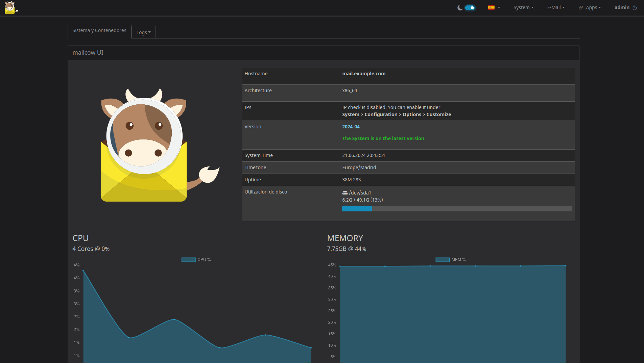The width and height of the screenshot is (644, 363).
Task: Open the Logs tab dropdown
Action: point(143,32)
